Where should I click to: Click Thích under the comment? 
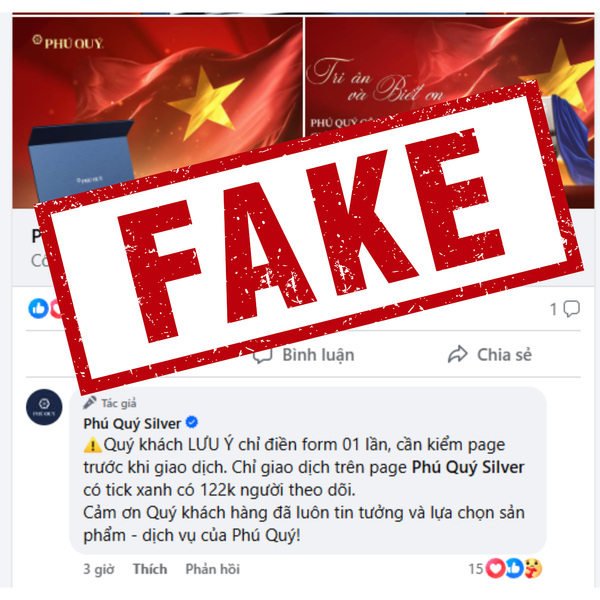[150, 569]
